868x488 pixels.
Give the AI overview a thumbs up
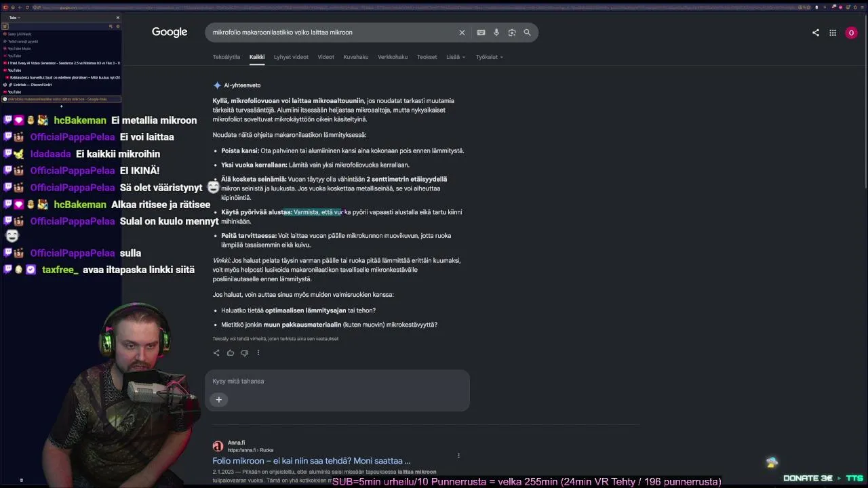(231, 352)
